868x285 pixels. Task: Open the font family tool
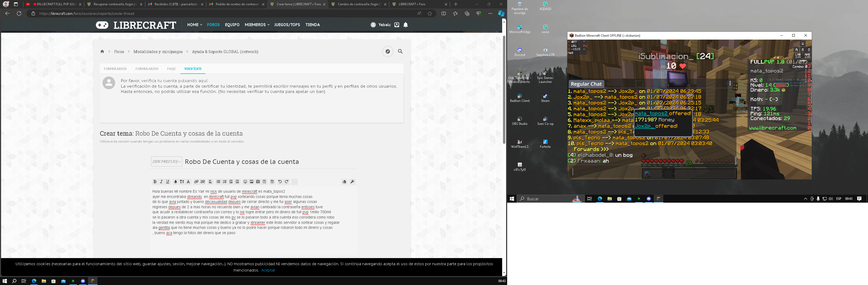[x=188, y=182]
